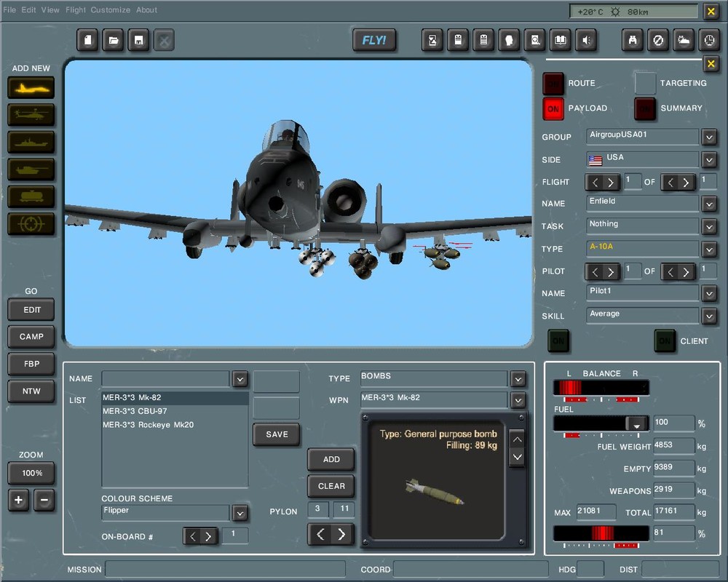This screenshot has height=582, width=728.
Task: Add a new target crosshair zone
Action: tap(31, 224)
